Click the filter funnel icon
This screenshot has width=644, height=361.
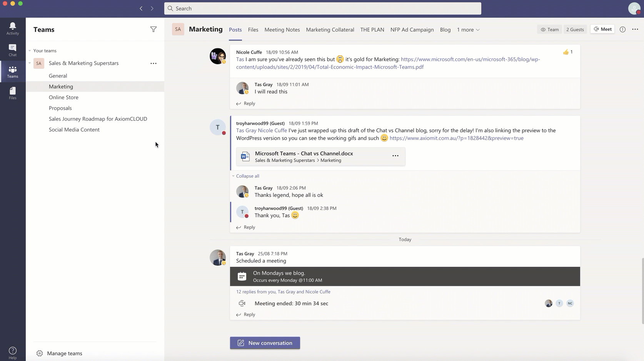[x=153, y=29]
